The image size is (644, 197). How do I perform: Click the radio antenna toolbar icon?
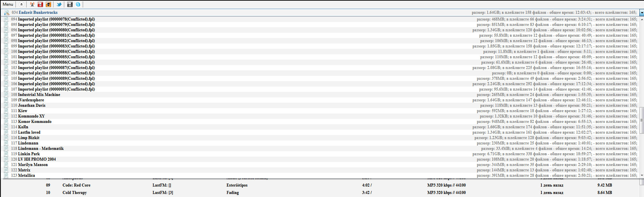pos(32,4)
